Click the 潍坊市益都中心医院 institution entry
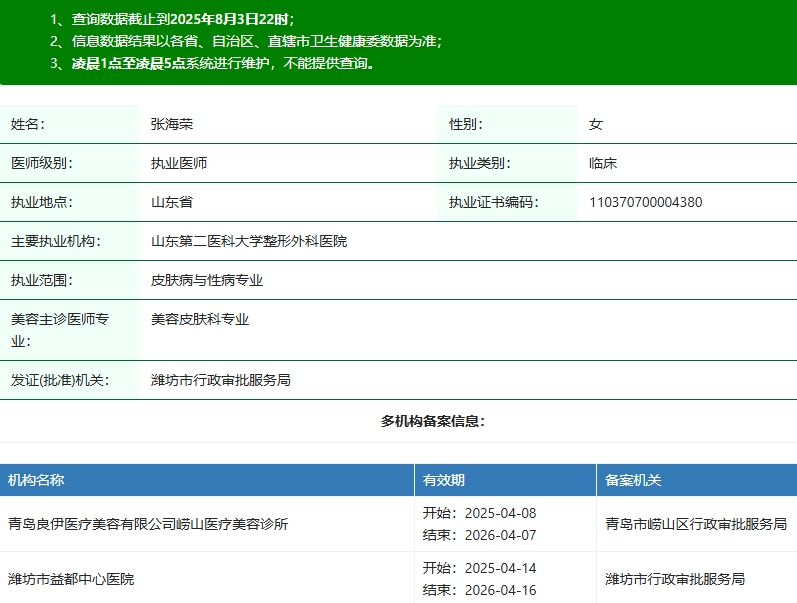Screen dimensions: 797x603 pos(71,579)
